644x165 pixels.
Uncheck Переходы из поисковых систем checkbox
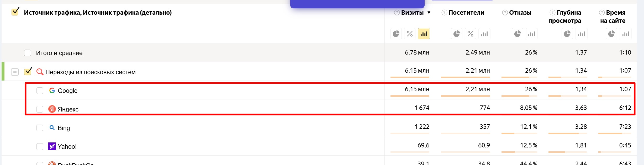28,71
